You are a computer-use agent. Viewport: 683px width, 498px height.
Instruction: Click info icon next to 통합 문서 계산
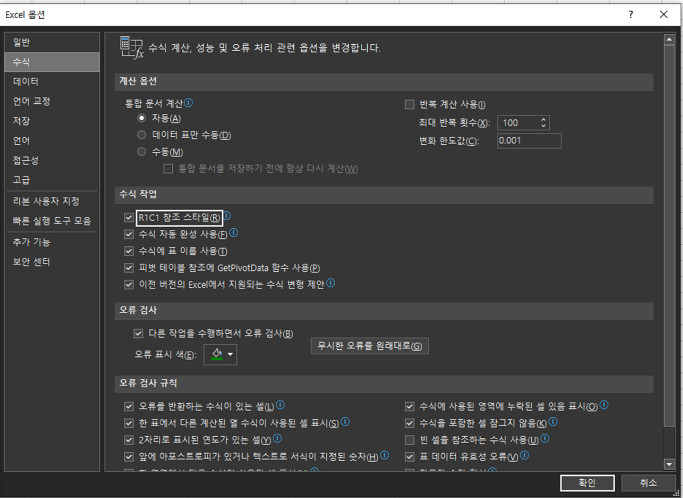coord(189,103)
